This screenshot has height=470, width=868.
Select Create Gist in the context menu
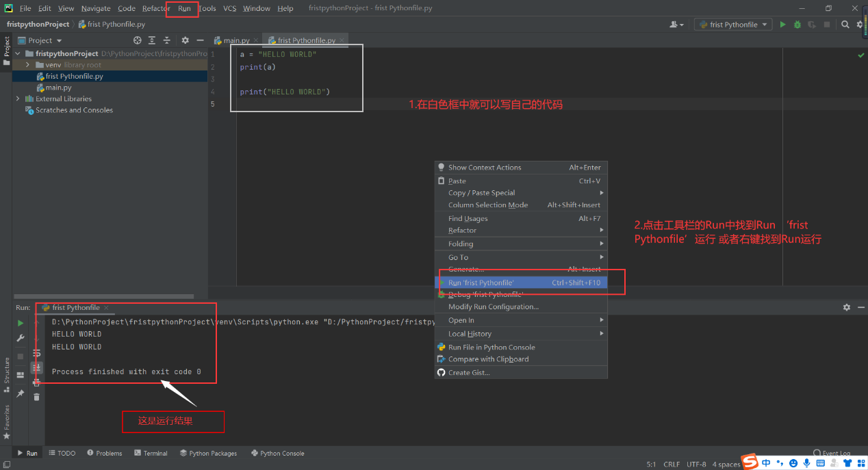(521, 373)
